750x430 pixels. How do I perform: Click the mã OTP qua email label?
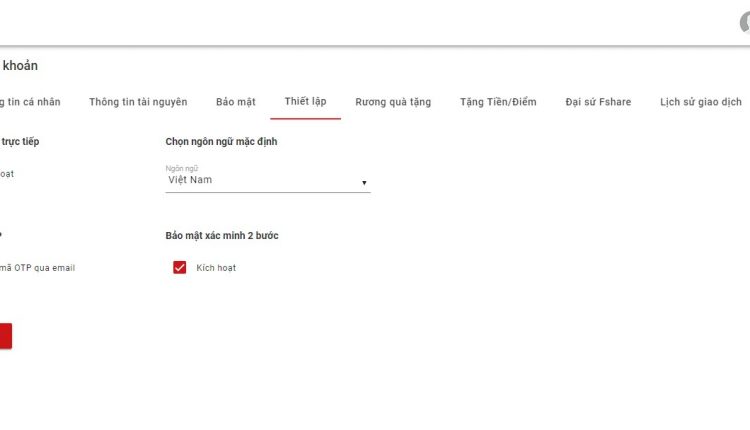click(37, 268)
